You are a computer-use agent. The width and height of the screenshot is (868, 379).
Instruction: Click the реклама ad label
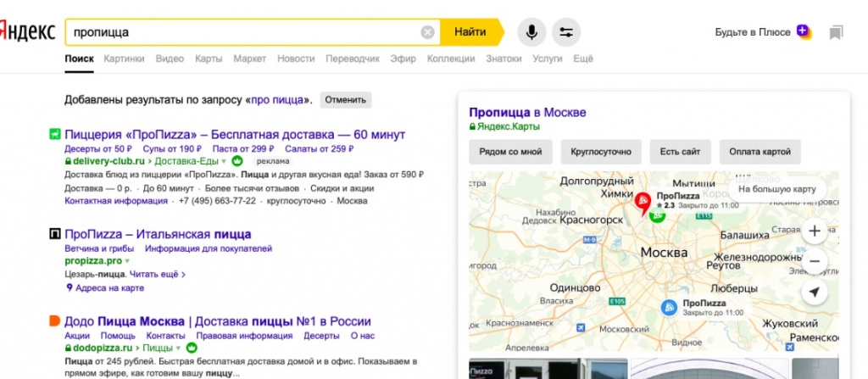click(x=272, y=161)
